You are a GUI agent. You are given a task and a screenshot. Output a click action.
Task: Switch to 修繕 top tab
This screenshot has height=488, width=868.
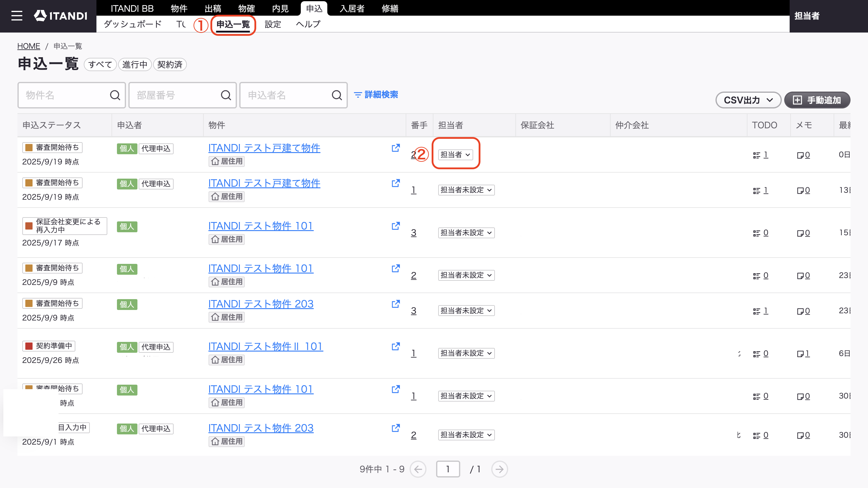pos(390,8)
